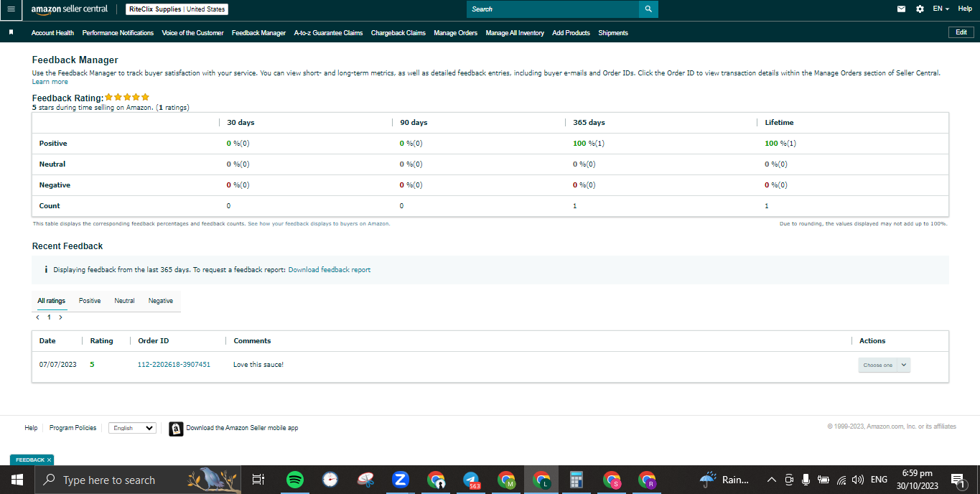Close the FEEDBACK tab at bottom
980x494 pixels.
pos(49,460)
